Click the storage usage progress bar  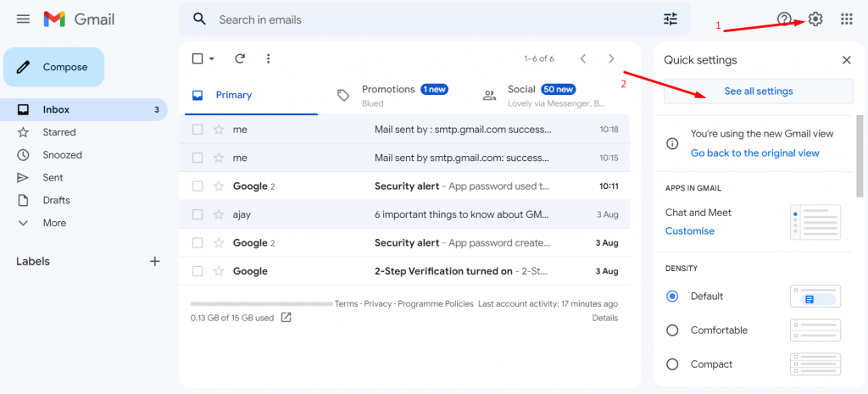[x=261, y=304]
